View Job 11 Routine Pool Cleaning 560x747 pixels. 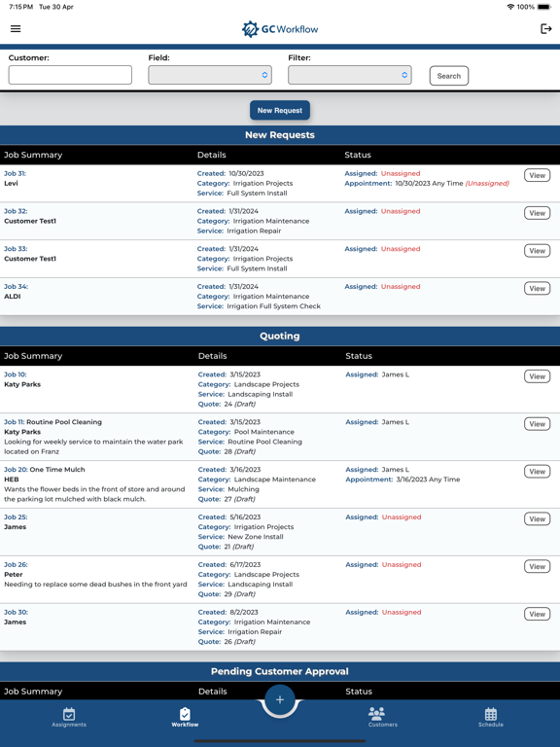coord(537,424)
